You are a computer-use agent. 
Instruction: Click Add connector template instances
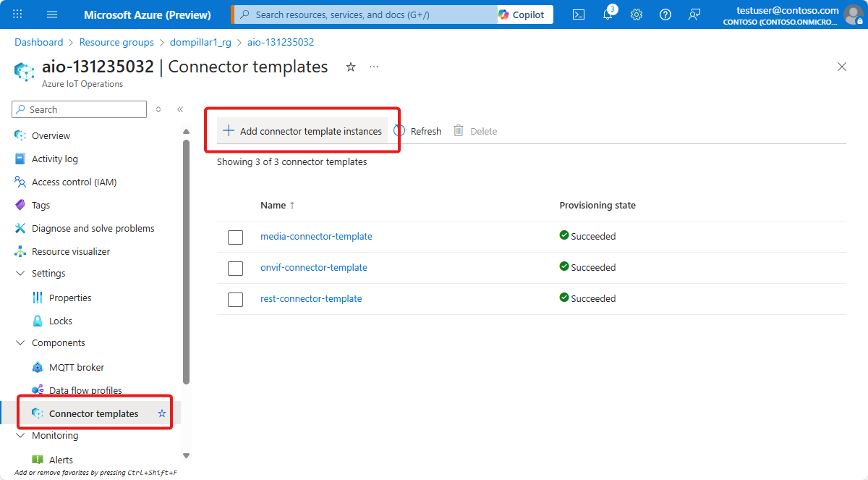click(x=302, y=131)
